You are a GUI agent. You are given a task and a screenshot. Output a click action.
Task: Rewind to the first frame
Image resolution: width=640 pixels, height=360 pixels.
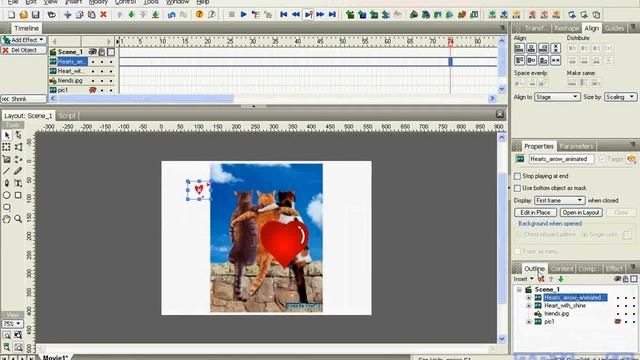click(284, 15)
